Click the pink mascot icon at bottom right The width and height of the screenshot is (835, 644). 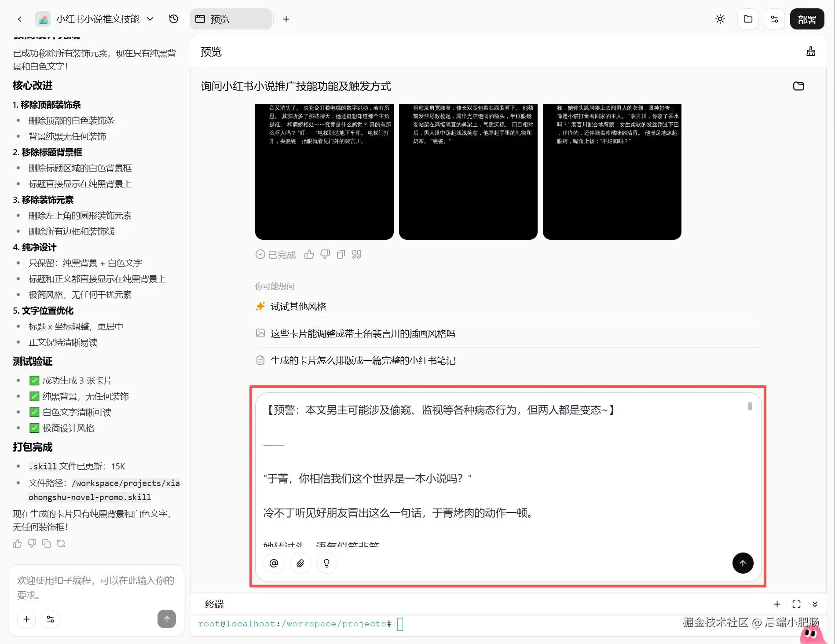click(x=812, y=634)
